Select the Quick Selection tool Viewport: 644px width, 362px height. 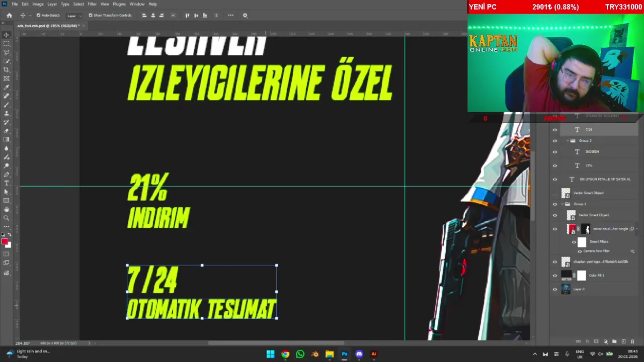click(7, 61)
